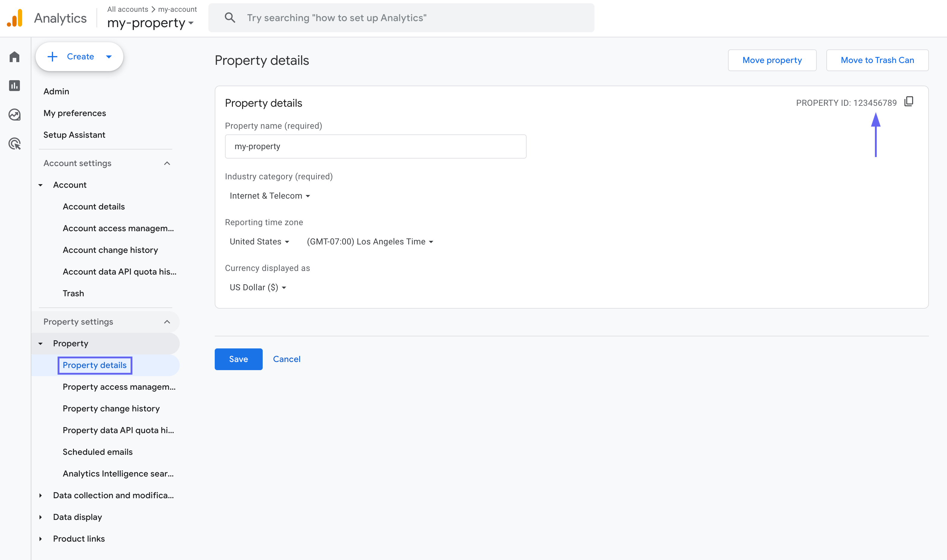Open the Create button with plus icon

tap(79, 56)
